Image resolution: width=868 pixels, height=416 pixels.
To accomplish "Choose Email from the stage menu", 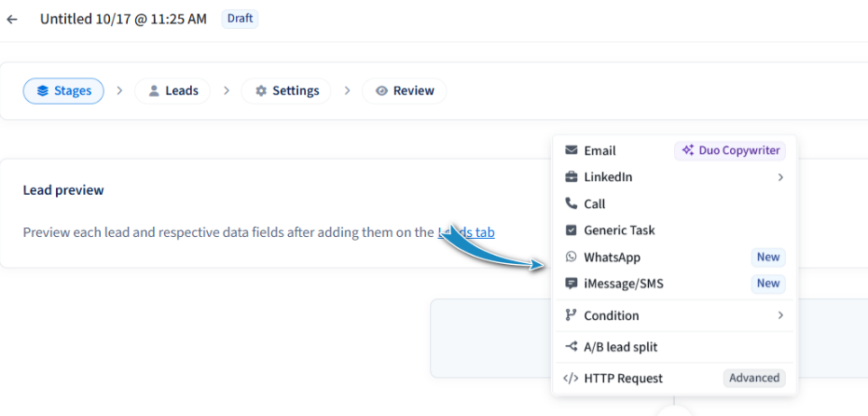I will click(x=674, y=151).
